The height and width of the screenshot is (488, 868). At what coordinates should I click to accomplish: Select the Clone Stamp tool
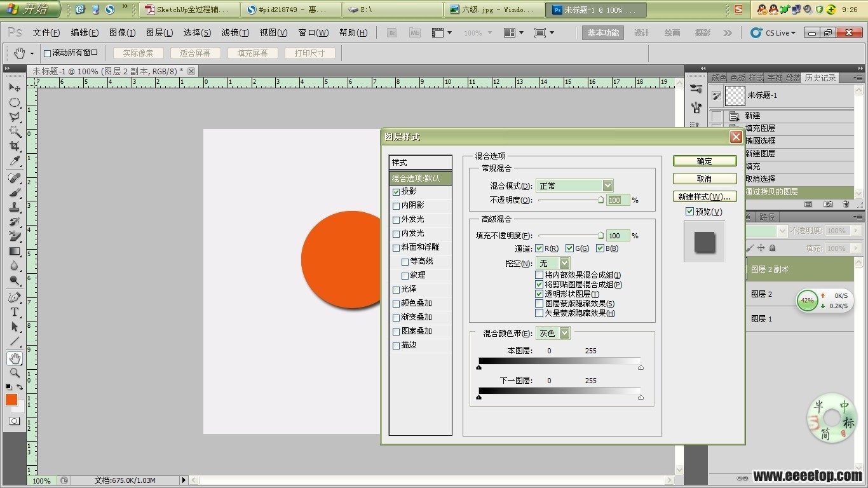(x=14, y=207)
